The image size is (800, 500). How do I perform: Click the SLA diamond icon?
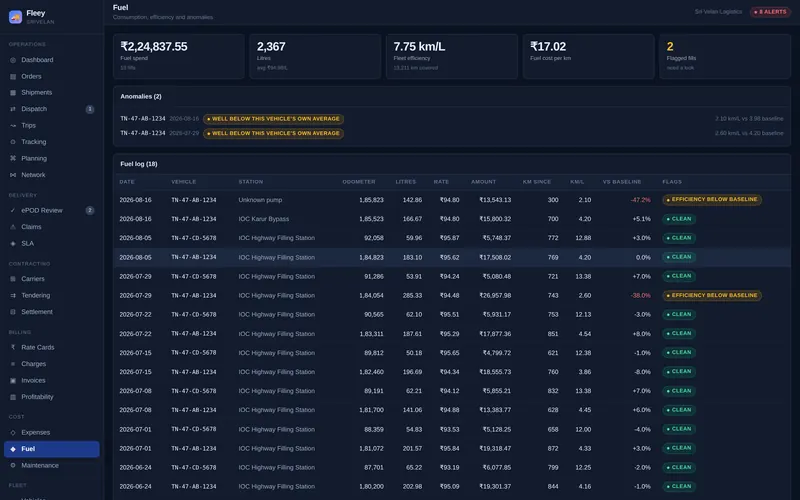click(13, 243)
